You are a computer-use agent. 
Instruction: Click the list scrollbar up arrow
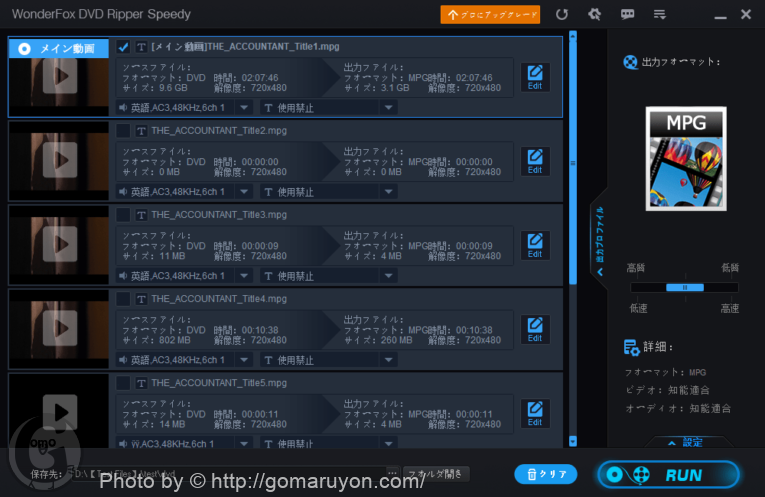pyautogui.click(x=573, y=36)
